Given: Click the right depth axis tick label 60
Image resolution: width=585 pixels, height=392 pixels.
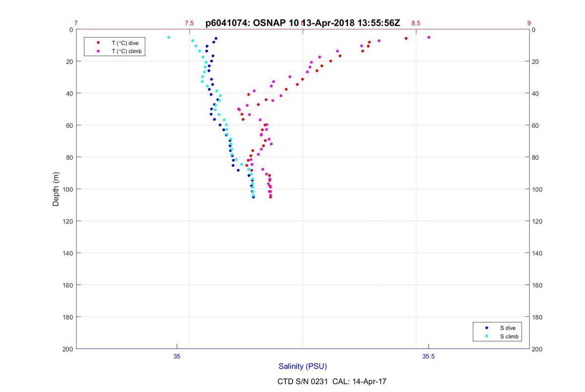Looking at the screenshot, I should point(536,125).
